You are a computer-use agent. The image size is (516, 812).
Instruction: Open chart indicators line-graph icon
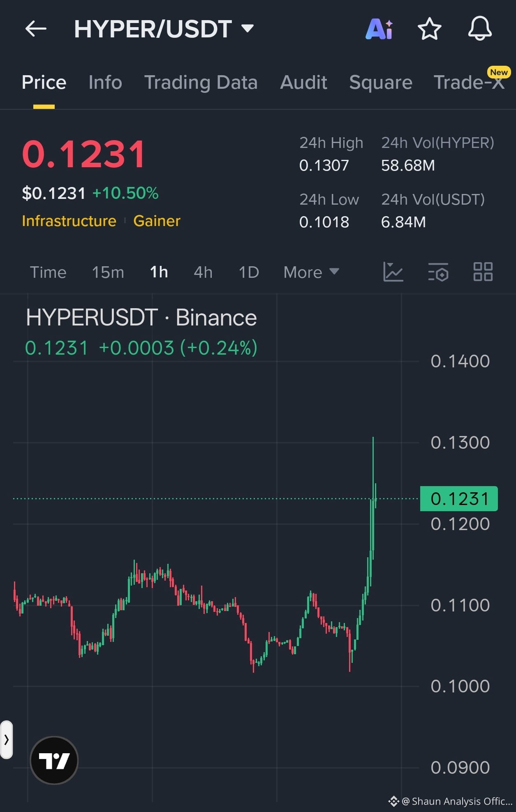pos(393,272)
